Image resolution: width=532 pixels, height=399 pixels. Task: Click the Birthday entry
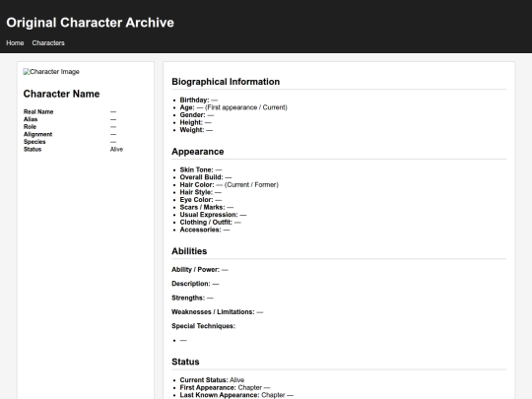[199, 100]
